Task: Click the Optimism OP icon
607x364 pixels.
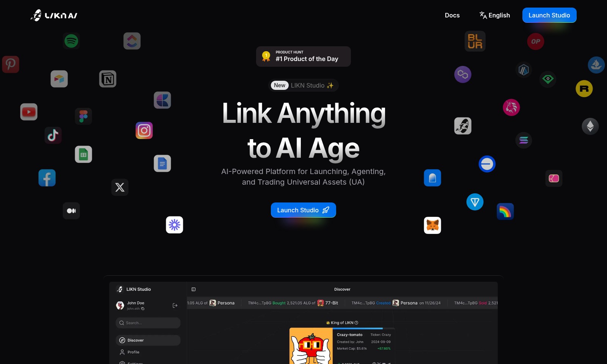Action: [x=536, y=41]
